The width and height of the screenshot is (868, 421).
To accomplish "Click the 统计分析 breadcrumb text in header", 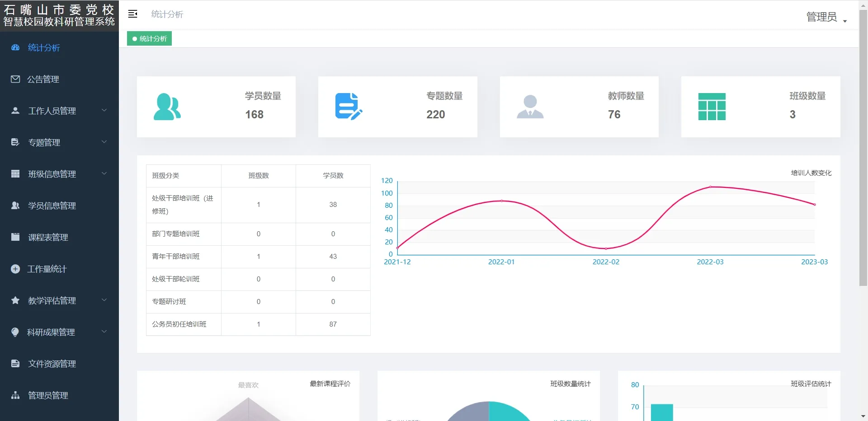I will (167, 14).
